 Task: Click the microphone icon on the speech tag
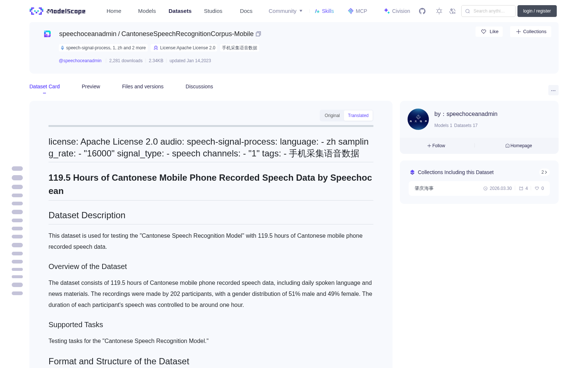(62, 48)
